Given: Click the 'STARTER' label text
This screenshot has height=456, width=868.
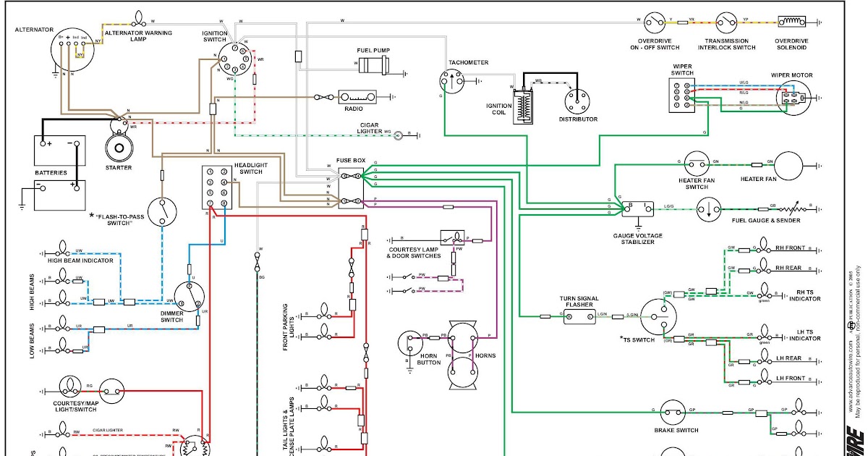Looking at the screenshot, I should (x=119, y=168).
